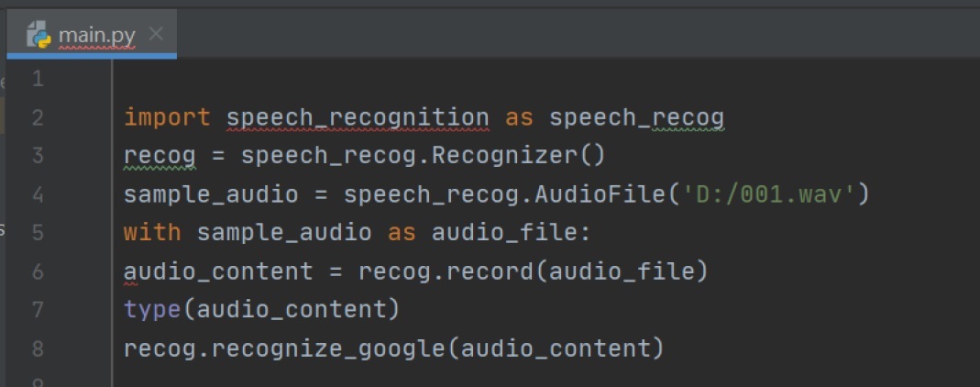Image resolution: width=980 pixels, height=387 pixels.
Task: Click line number 5 in the gutter
Action: click(x=38, y=232)
